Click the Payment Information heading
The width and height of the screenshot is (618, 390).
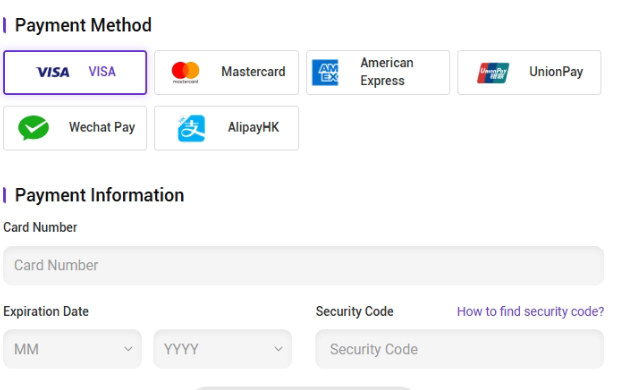[99, 195]
